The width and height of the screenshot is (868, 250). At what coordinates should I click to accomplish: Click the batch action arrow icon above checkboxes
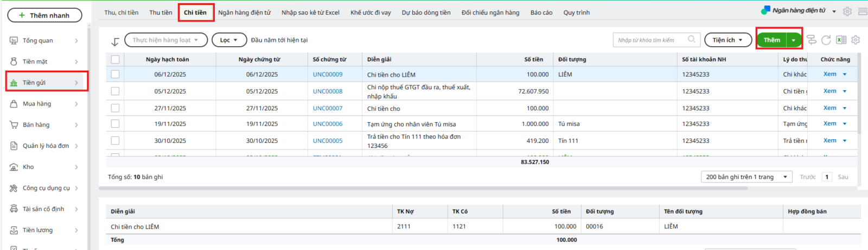115,41
